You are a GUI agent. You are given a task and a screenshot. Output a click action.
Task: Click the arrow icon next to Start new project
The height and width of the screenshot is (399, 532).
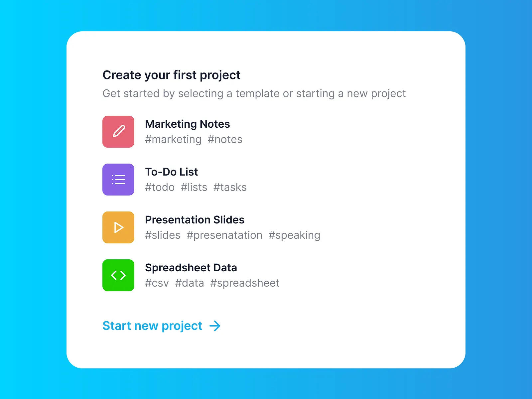[x=215, y=326]
